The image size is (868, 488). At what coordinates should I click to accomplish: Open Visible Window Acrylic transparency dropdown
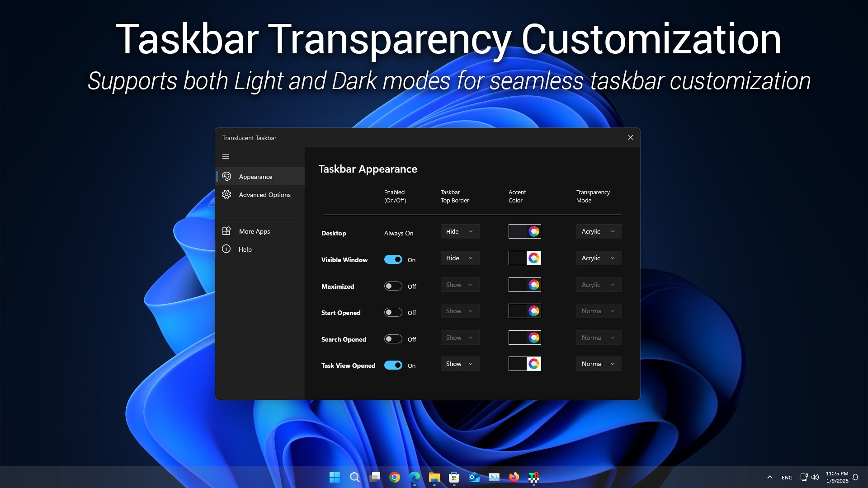[598, 258]
